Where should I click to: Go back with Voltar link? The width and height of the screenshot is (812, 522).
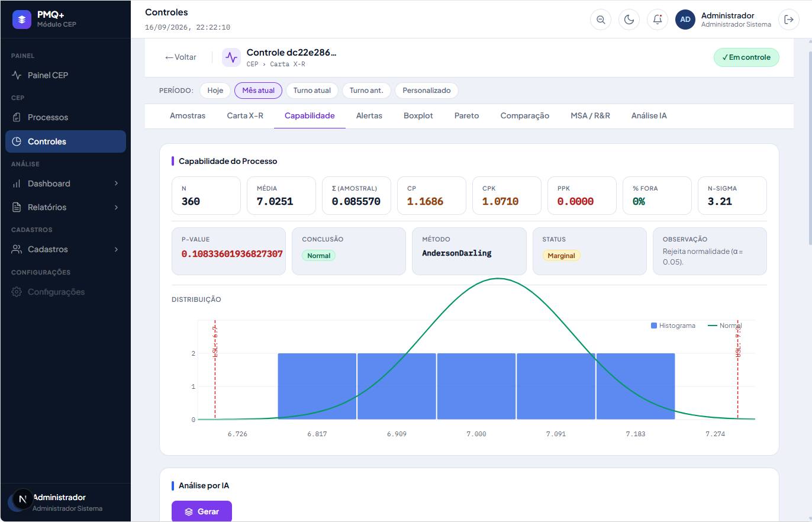coord(181,57)
